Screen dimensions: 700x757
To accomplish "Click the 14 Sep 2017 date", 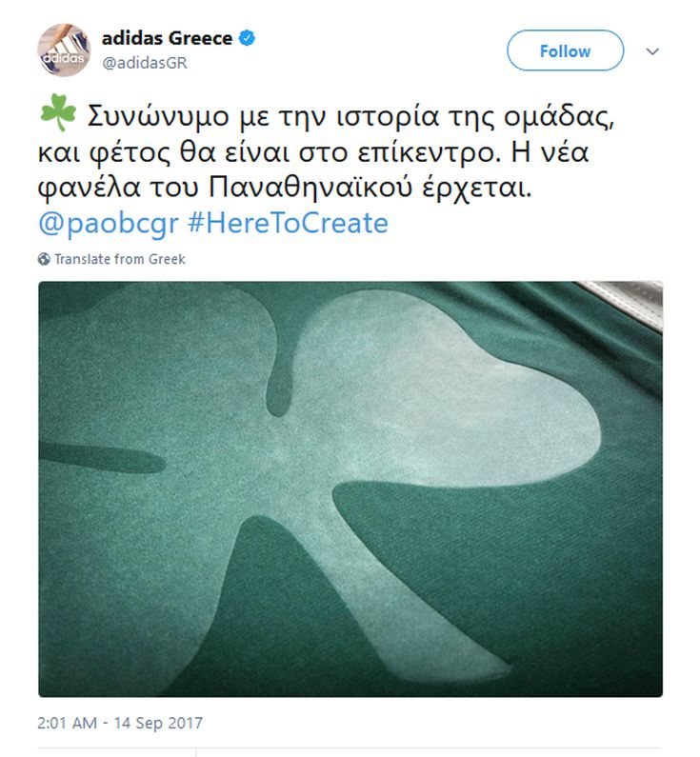I will [x=158, y=724].
